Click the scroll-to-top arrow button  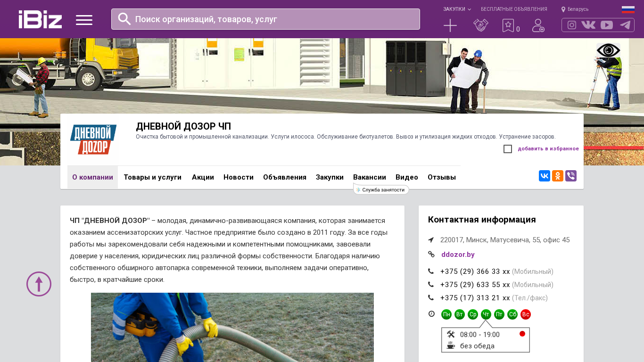[x=39, y=284]
